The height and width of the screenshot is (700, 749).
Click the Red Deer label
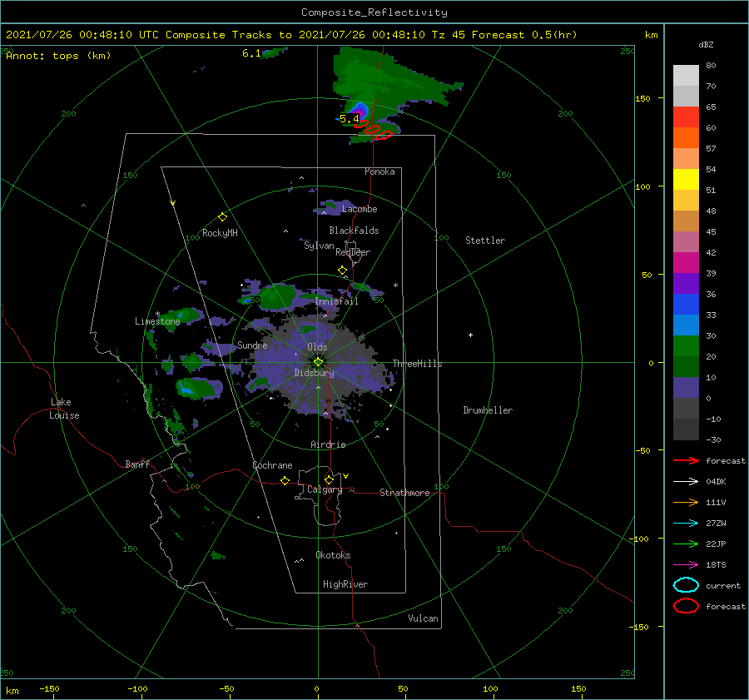click(353, 252)
